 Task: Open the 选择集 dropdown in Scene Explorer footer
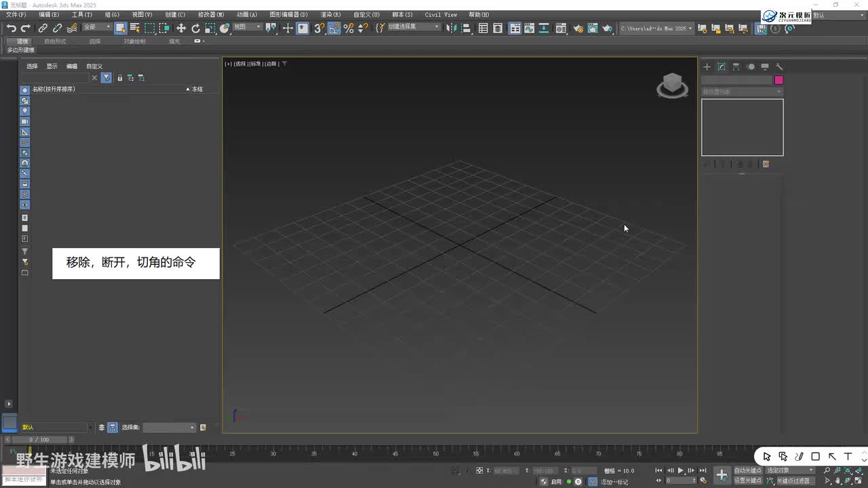click(170, 428)
